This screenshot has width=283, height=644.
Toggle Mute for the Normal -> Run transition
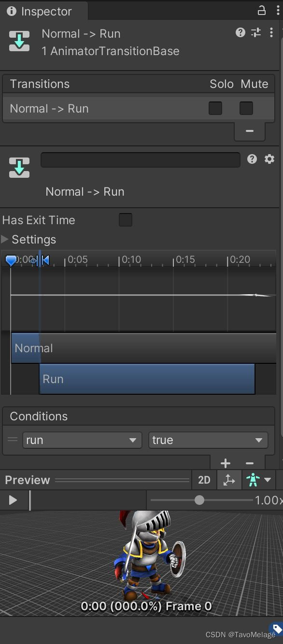coord(246,108)
